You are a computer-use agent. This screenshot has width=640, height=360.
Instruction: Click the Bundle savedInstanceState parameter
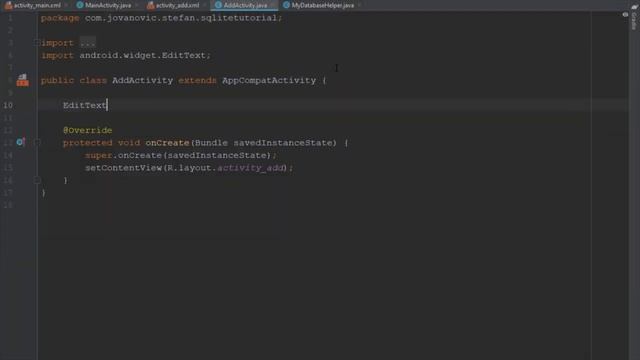[264, 143]
